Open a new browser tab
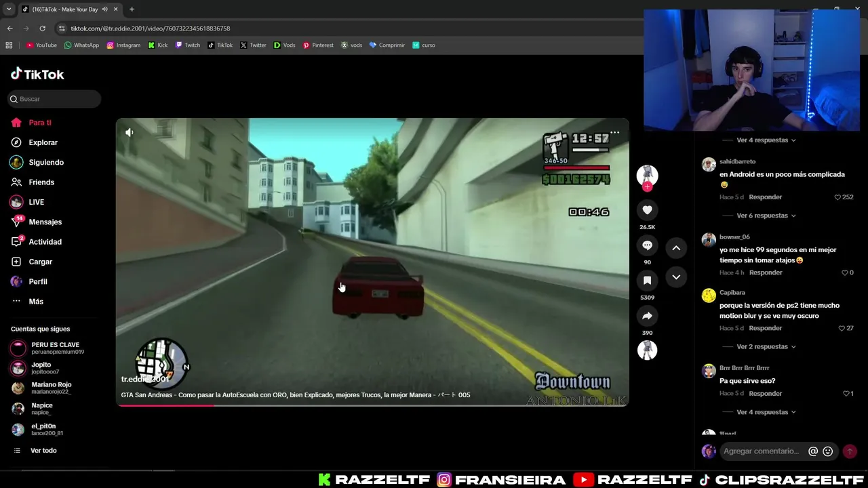Screen dimensions: 868x488 tap(132, 9)
